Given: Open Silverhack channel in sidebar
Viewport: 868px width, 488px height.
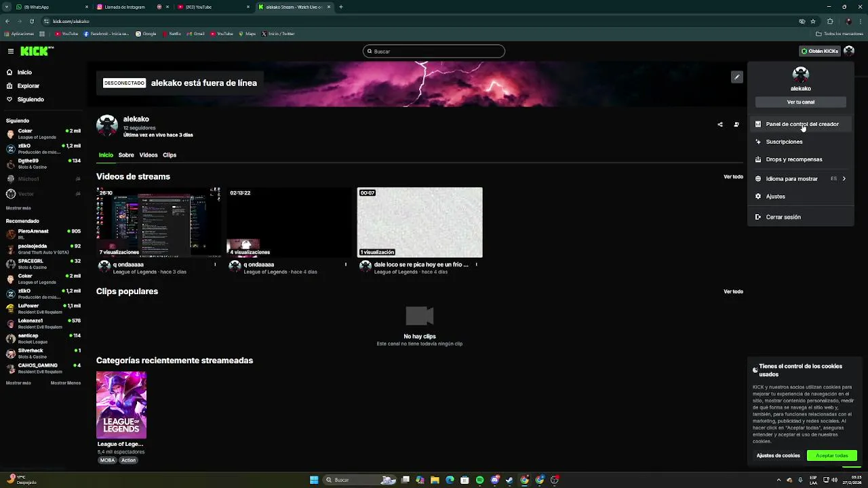Looking at the screenshot, I should [43, 353].
